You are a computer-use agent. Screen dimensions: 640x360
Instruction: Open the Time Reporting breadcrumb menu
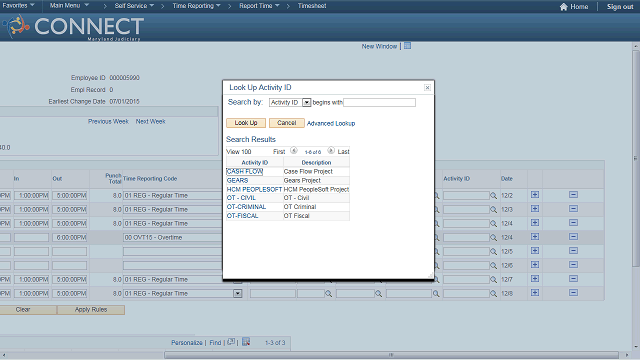point(196,6)
